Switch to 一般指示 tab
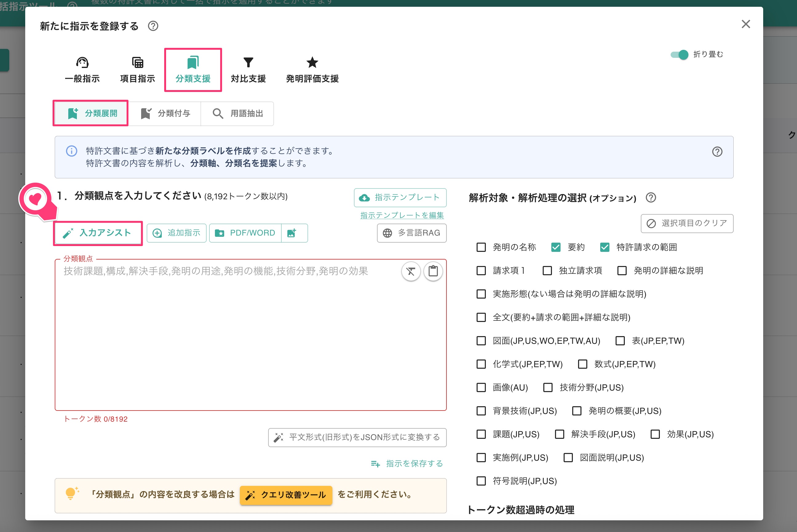797x532 pixels. (x=82, y=70)
